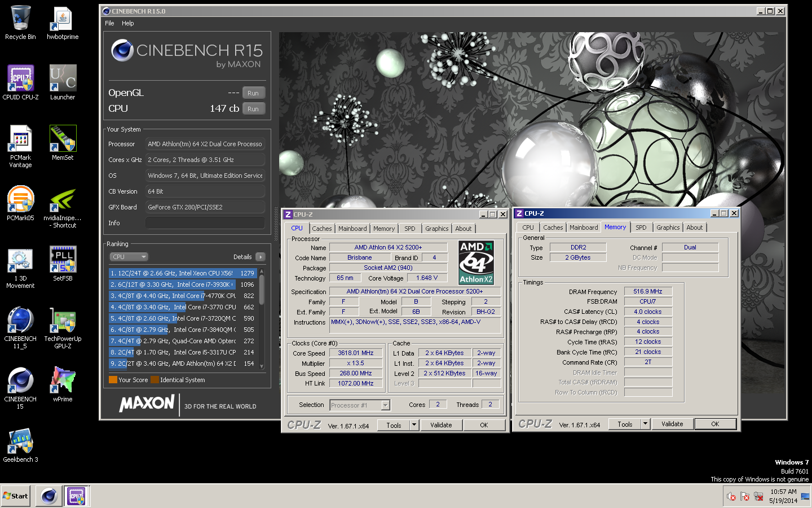
Task: Click OK in left CPU-Z window
Action: pyautogui.click(x=484, y=426)
